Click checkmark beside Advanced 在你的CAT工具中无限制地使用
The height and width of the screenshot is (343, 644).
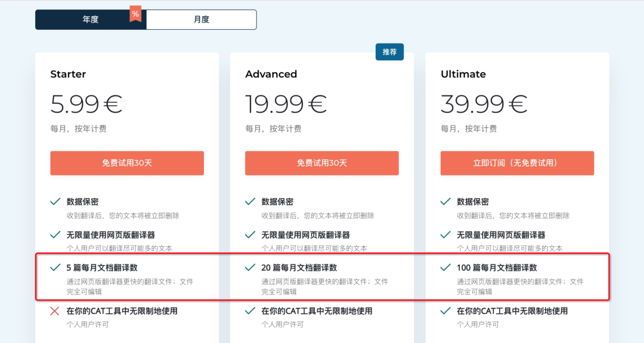tap(250, 311)
